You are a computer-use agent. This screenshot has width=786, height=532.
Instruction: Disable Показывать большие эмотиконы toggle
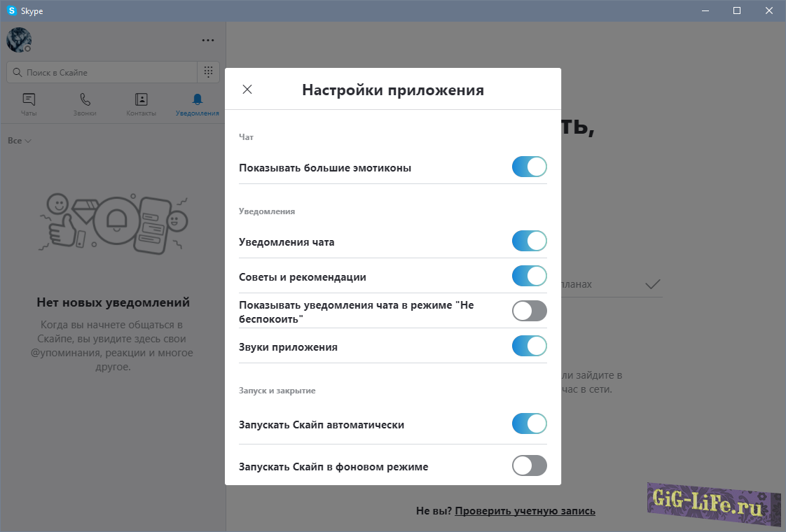(x=529, y=167)
